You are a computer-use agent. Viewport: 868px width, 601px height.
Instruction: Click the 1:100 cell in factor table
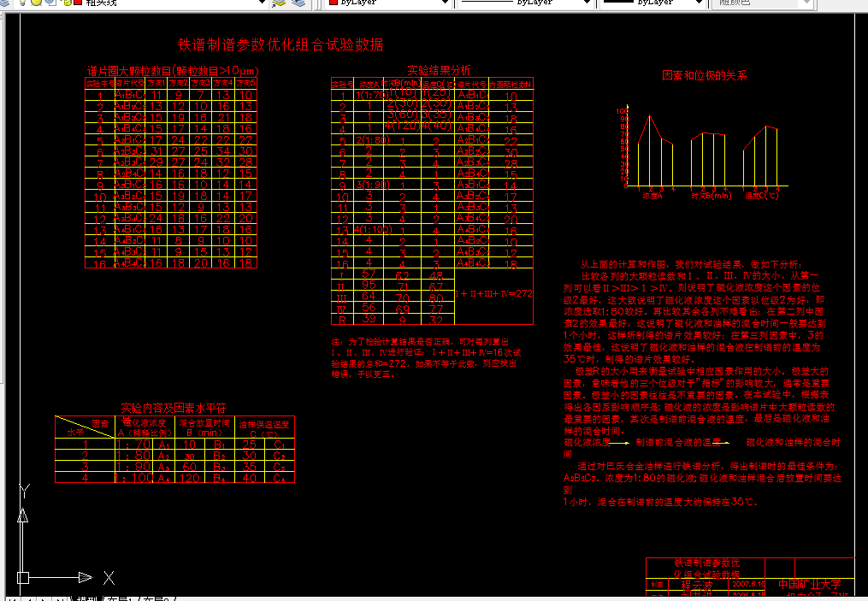point(133,478)
